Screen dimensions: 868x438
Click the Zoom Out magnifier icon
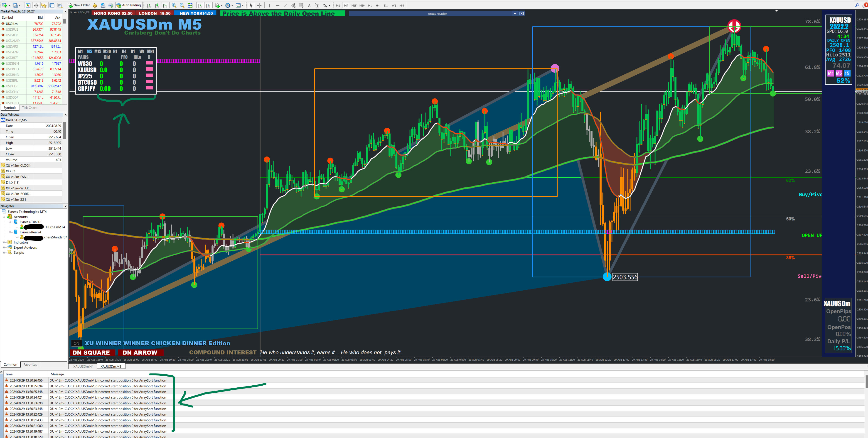[182, 5]
